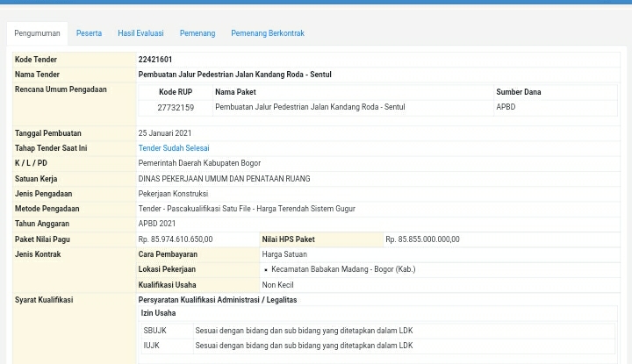This screenshot has width=632, height=364.
Task: Click the Sumber Dana column header
Action: coord(518,92)
